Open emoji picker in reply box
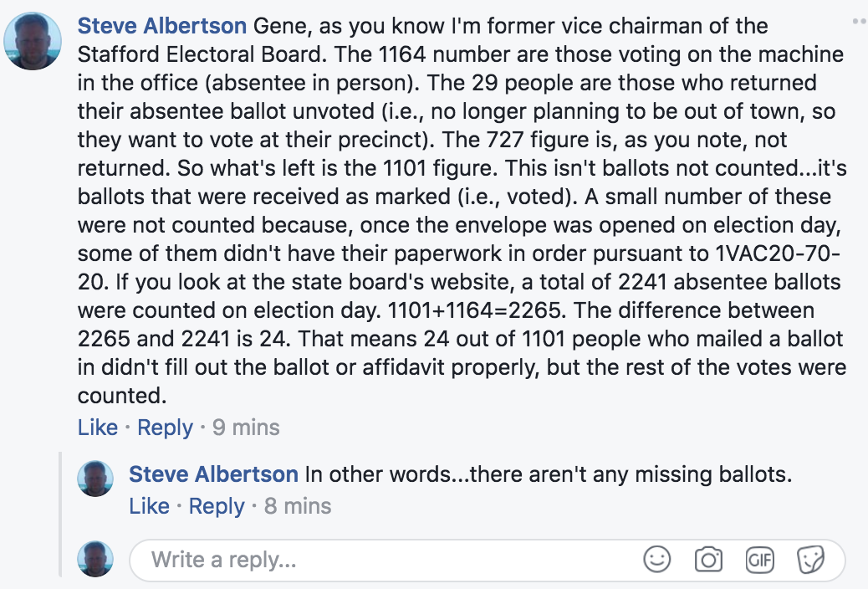This screenshot has width=868, height=589. (x=657, y=560)
